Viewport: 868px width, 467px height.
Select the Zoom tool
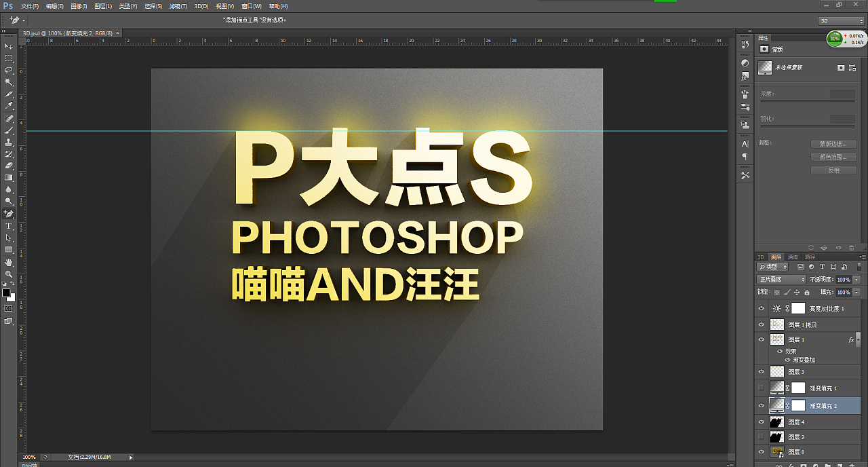9,274
